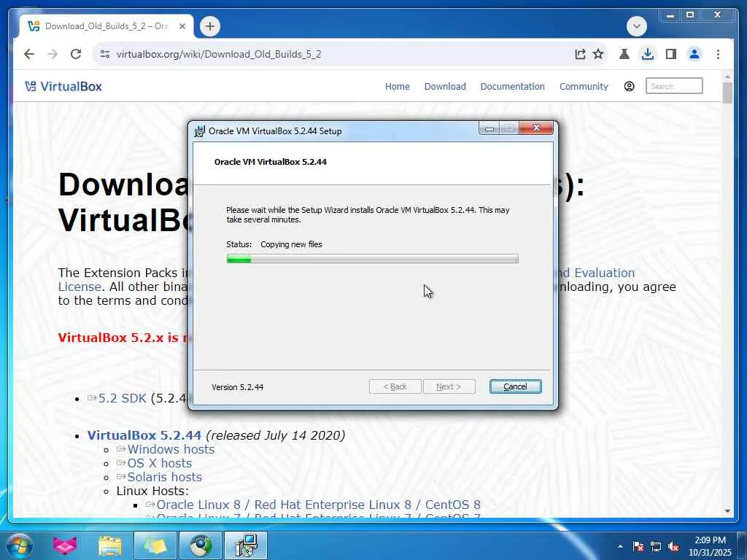Click the License link in the paragraph
The image size is (747, 560).
point(80,287)
